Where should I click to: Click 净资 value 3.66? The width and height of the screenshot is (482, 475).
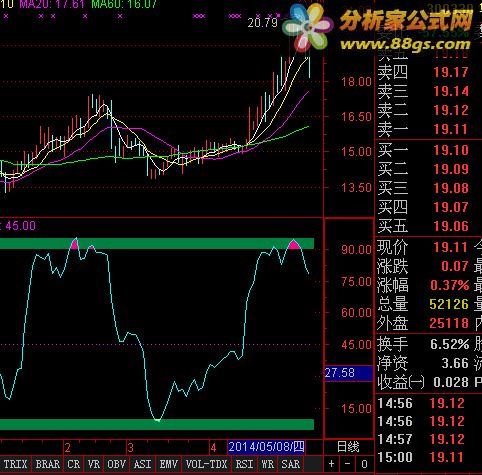[455, 363]
